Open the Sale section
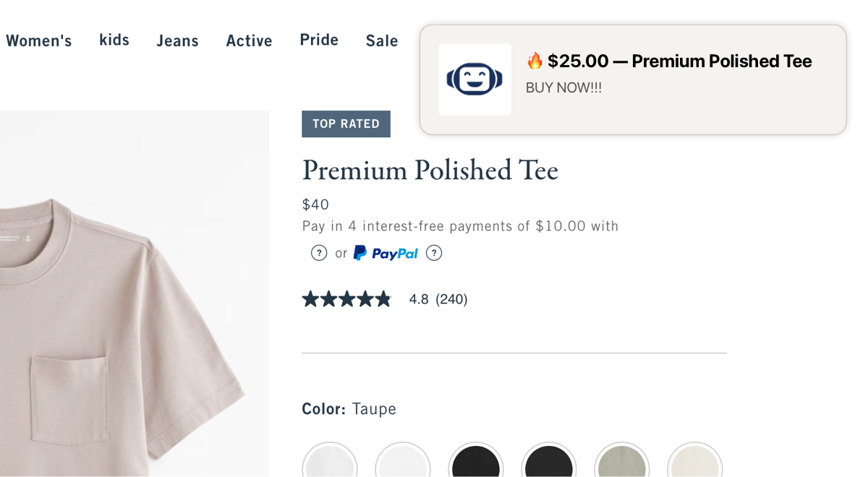Screen dimensions: 868x477 point(382,41)
